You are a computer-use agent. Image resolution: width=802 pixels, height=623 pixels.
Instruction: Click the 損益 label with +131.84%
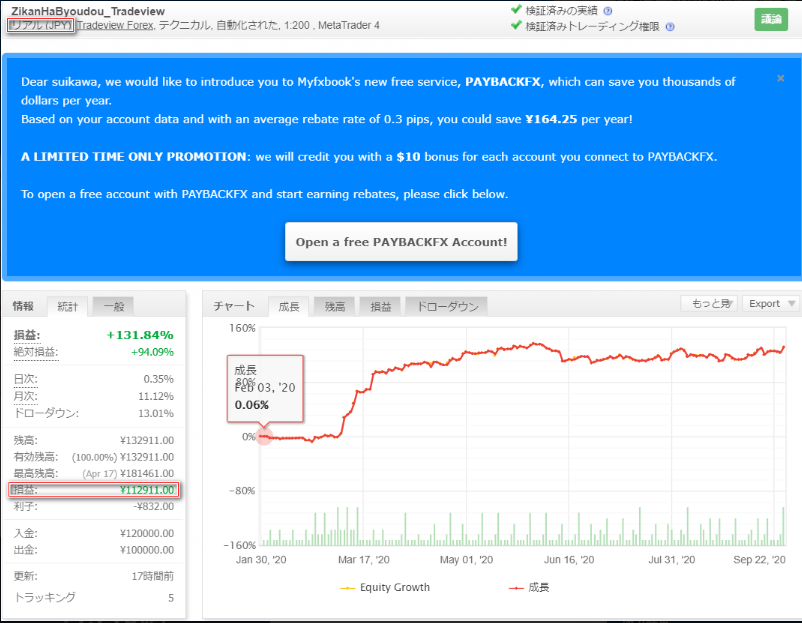(x=27, y=335)
